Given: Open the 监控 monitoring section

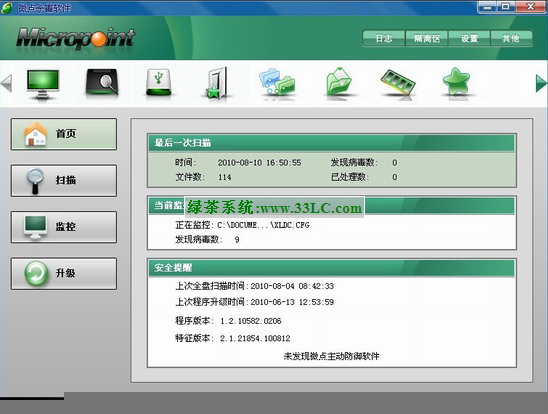Looking at the screenshot, I should click(x=64, y=227).
